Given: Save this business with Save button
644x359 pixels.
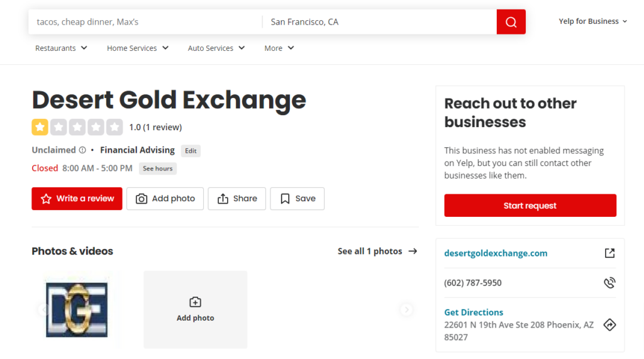Looking at the screenshot, I should coord(297,199).
